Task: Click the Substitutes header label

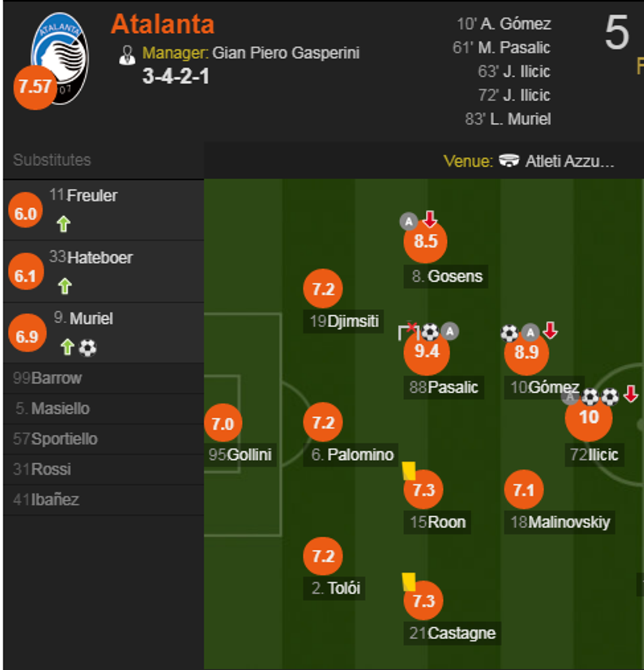Action: click(x=52, y=160)
